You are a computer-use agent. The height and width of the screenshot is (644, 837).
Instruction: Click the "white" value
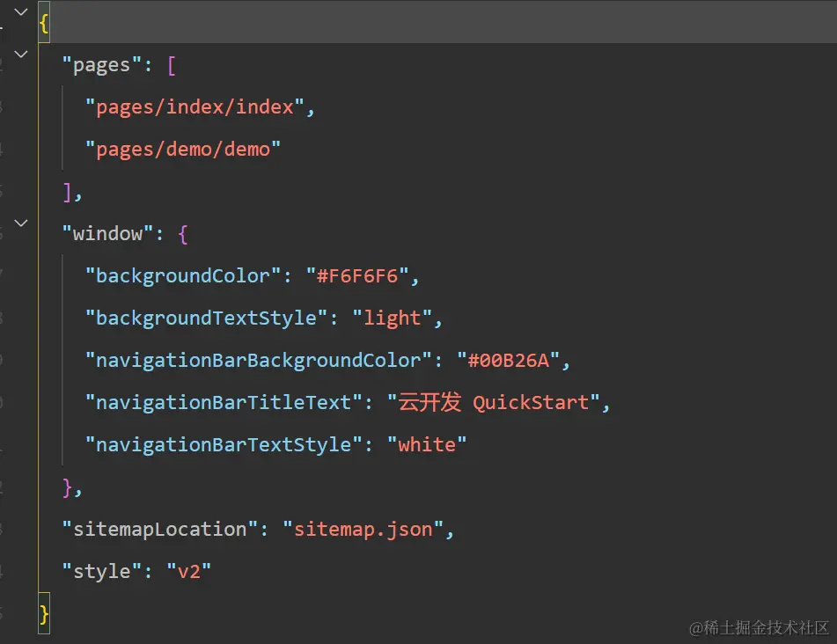point(427,444)
